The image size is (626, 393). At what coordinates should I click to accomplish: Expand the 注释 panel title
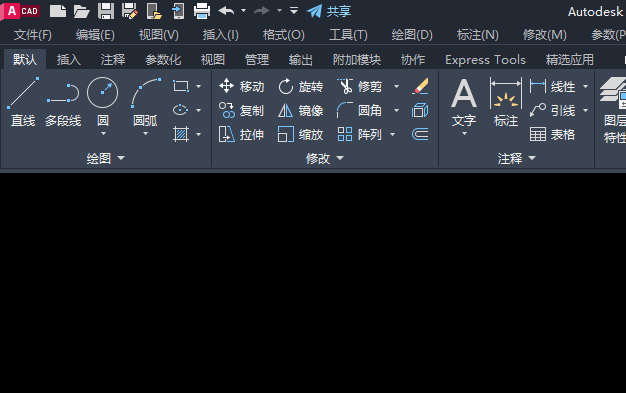point(516,159)
